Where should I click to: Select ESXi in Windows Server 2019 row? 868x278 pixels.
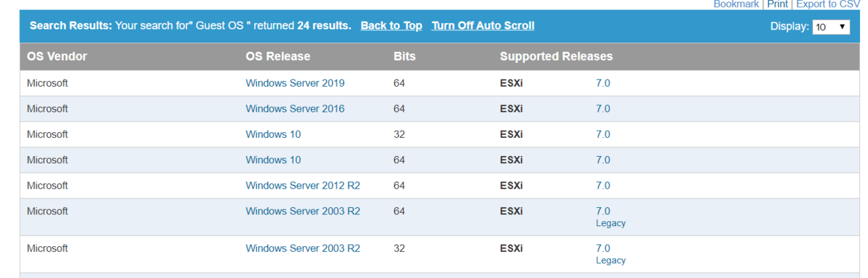[x=511, y=83]
